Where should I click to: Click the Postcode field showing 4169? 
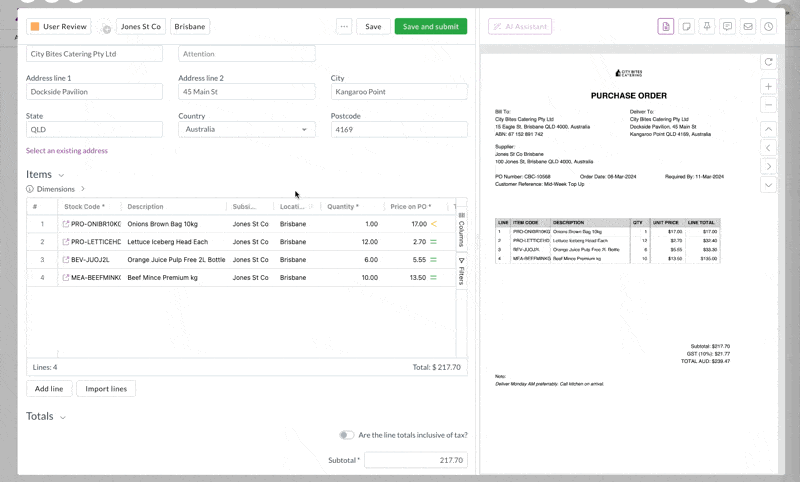click(x=399, y=130)
